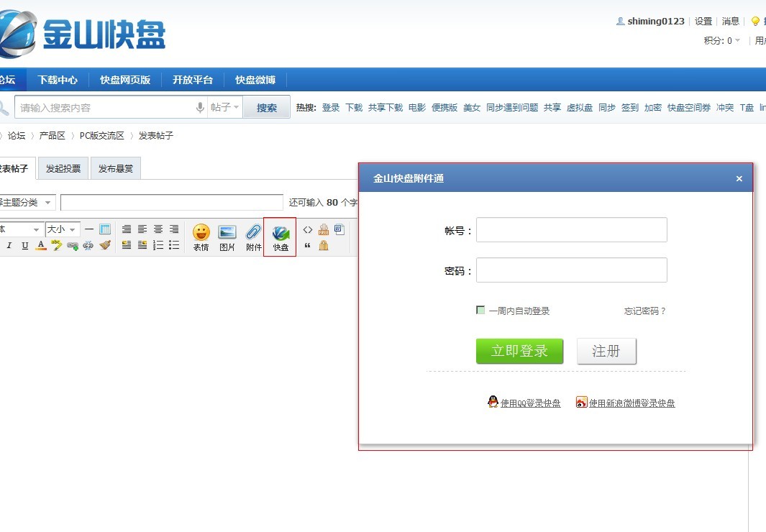Apply underline formatting
The width and height of the screenshot is (766, 532).
pos(24,245)
